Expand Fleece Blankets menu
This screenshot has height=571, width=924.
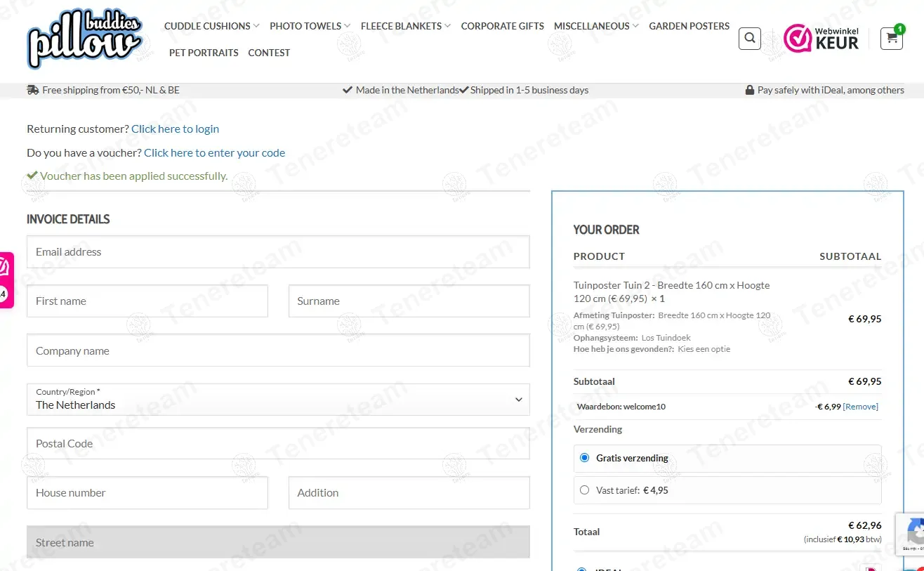(x=406, y=26)
